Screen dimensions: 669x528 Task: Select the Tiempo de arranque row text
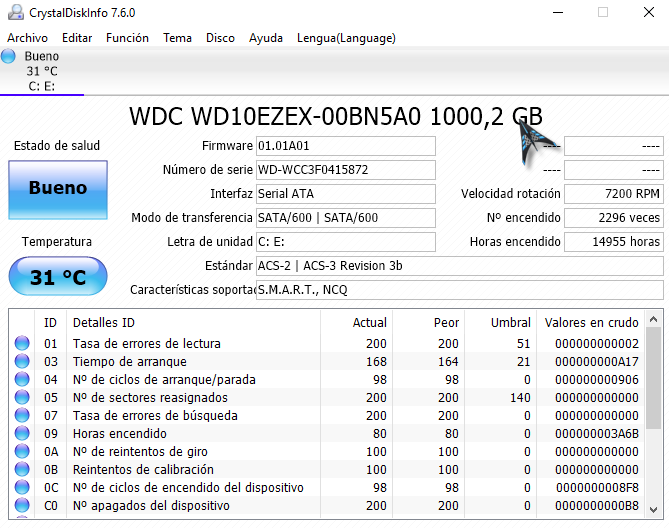pos(130,361)
